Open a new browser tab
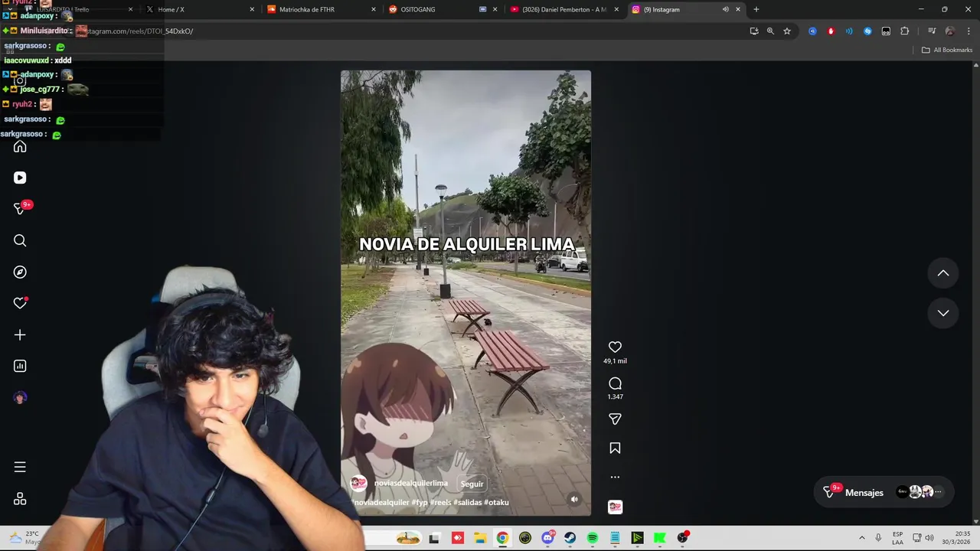The image size is (980, 551). 756,9
